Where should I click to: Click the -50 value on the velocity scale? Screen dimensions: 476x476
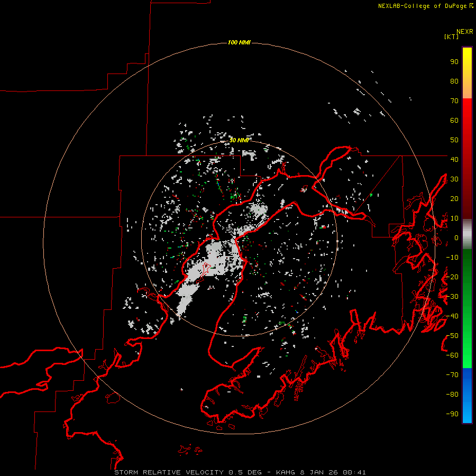point(452,336)
